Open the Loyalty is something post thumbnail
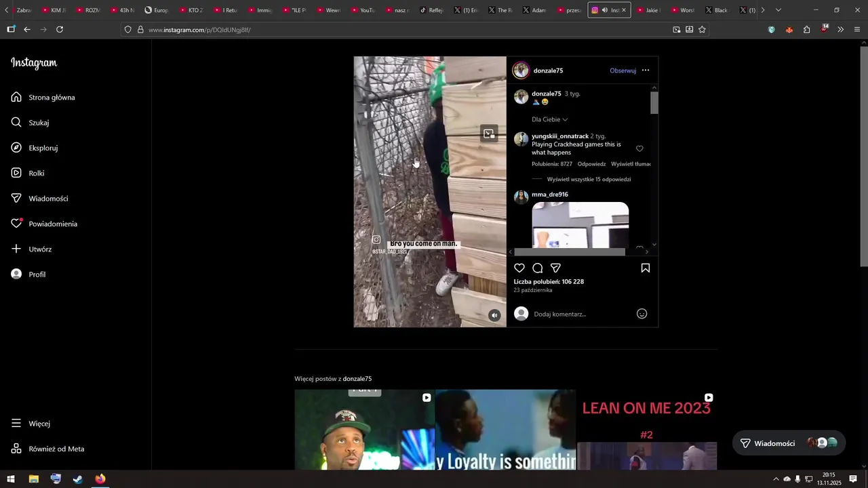The height and width of the screenshot is (488, 868). pyautogui.click(x=505, y=430)
